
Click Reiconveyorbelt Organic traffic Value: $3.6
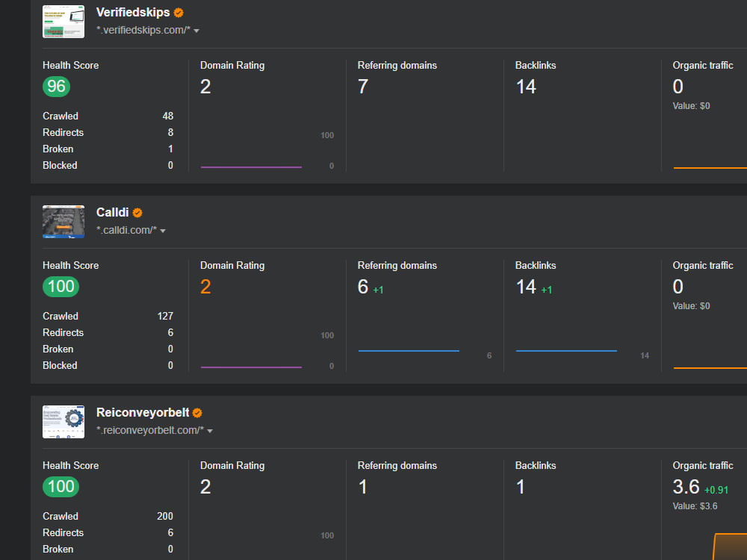point(695,505)
